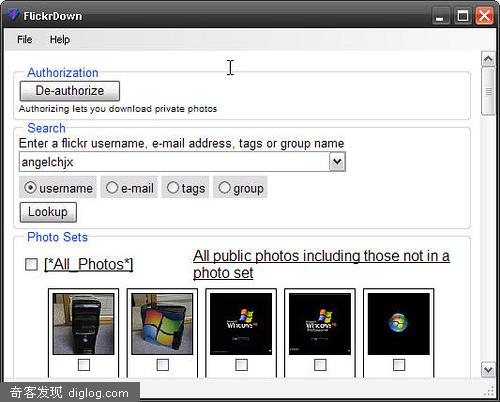Tick the checkbox under the Vista orb photo
This screenshot has width=500, height=402.
pos(399,365)
